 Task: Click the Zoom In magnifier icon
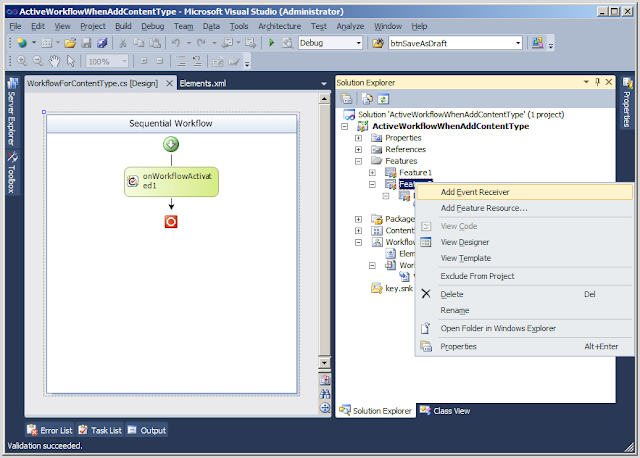tap(22, 61)
